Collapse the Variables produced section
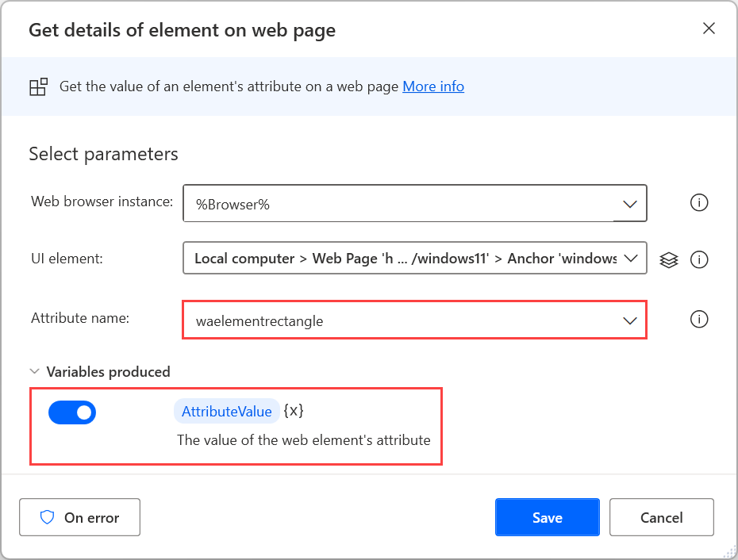The height and width of the screenshot is (560, 738). (x=33, y=371)
